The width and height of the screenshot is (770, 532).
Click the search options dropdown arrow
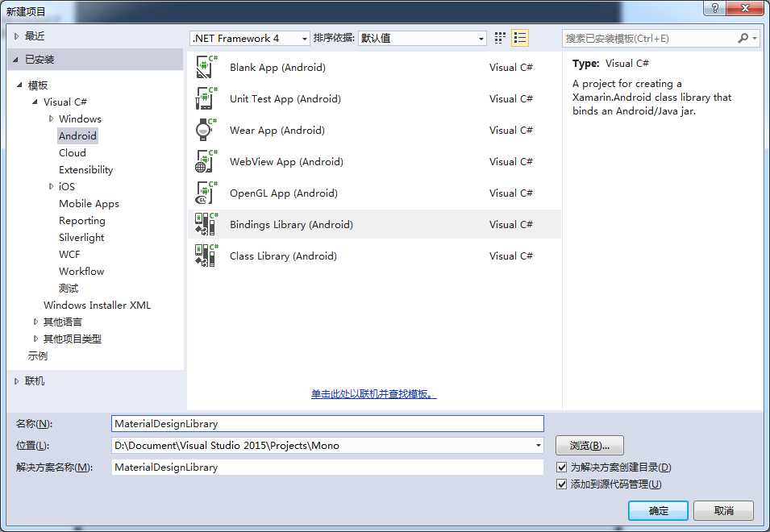pyautogui.click(x=755, y=38)
